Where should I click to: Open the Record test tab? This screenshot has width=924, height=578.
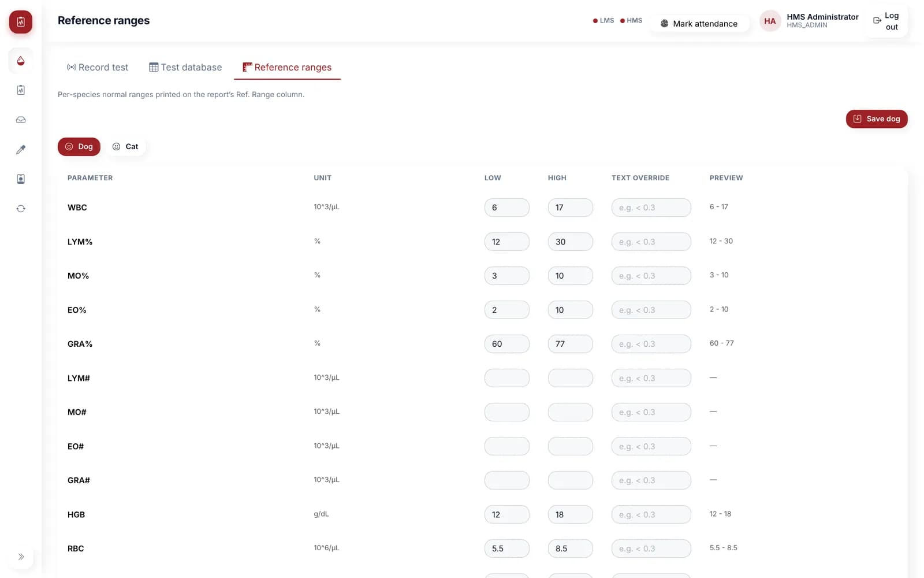(98, 68)
